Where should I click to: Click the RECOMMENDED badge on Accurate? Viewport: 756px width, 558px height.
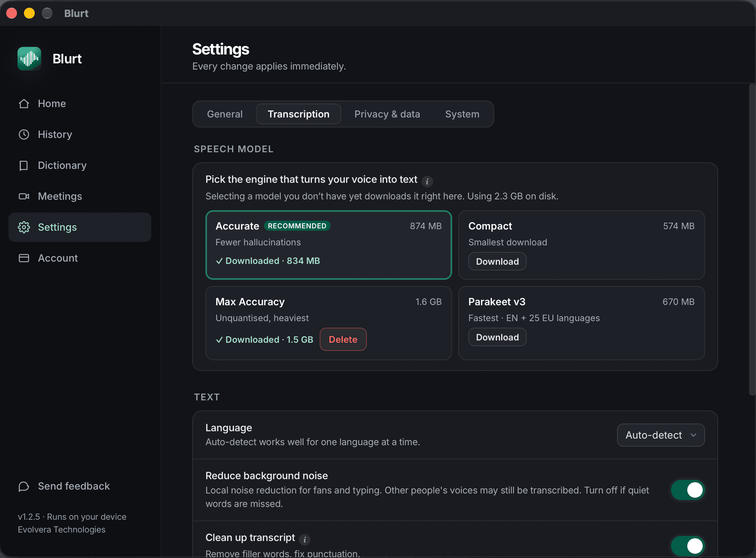tap(297, 226)
